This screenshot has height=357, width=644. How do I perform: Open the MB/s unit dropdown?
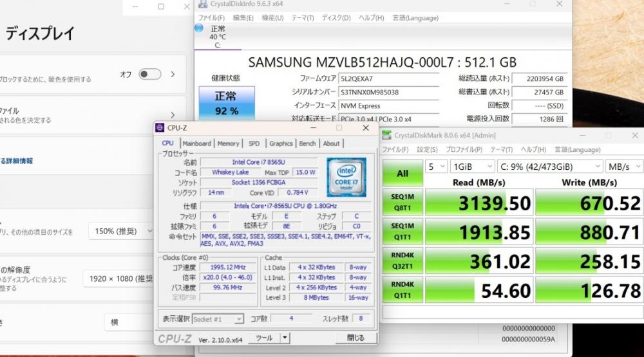click(x=624, y=167)
